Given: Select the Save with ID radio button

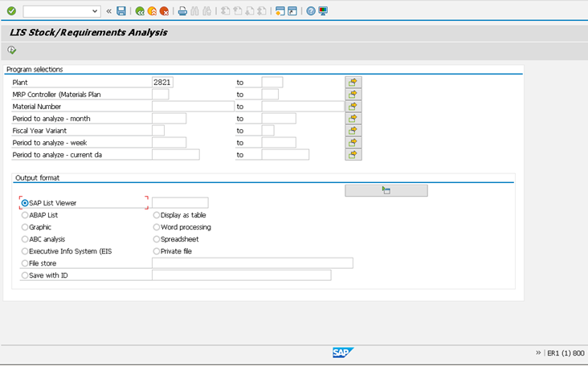Looking at the screenshot, I should pyautogui.click(x=25, y=275).
